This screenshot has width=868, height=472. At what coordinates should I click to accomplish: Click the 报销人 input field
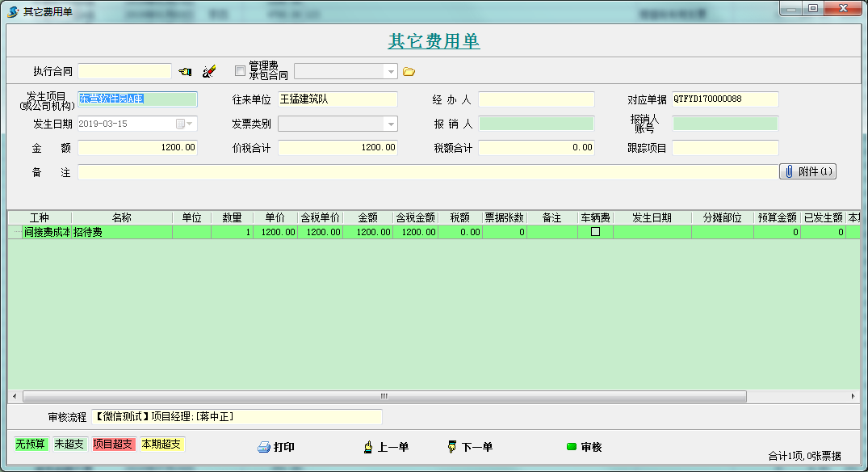(536, 124)
